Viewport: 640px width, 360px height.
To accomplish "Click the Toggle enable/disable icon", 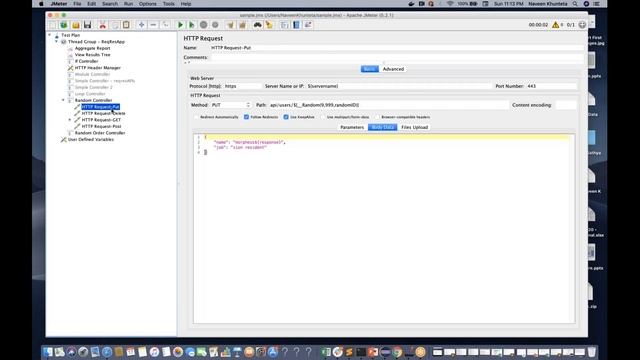I will click(x=165, y=25).
